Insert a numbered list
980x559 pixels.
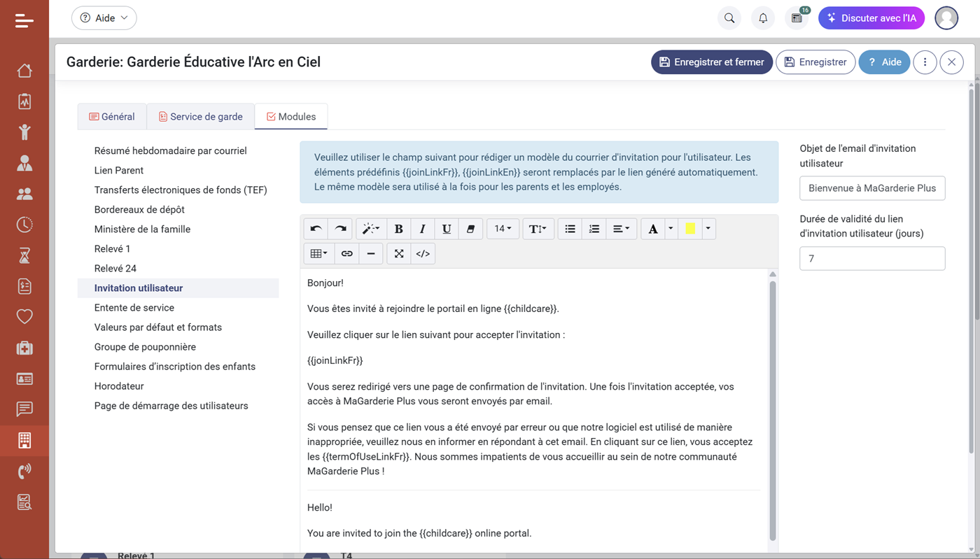click(594, 229)
